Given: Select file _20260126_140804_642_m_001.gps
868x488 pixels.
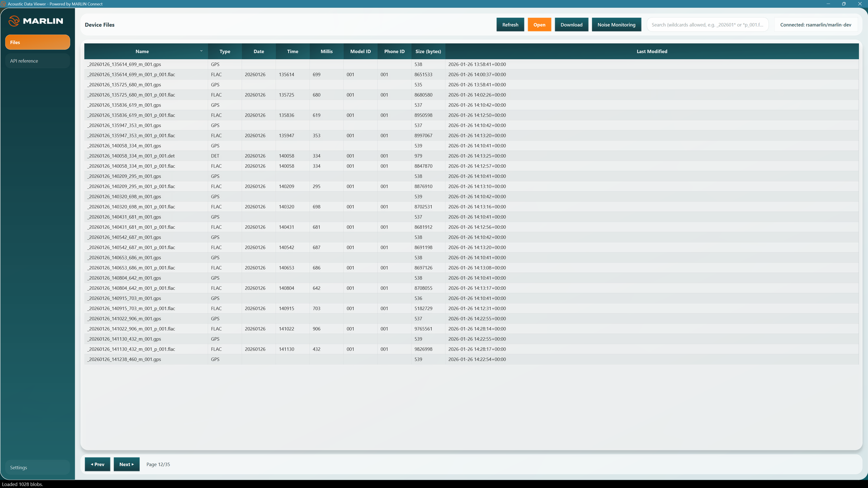Looking at the screenshot, I should [x=124, y=278].
